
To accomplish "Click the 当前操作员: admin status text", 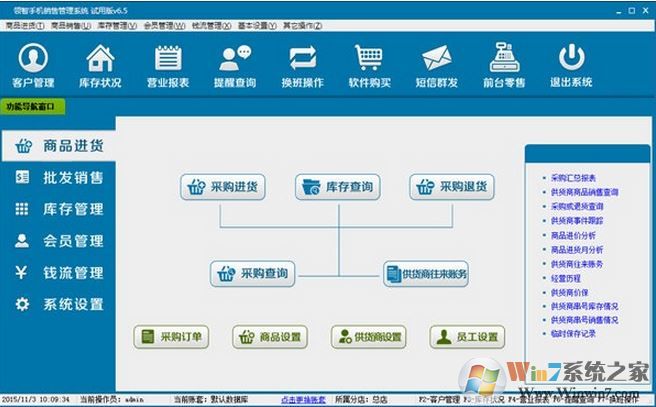I will point(112,399).
